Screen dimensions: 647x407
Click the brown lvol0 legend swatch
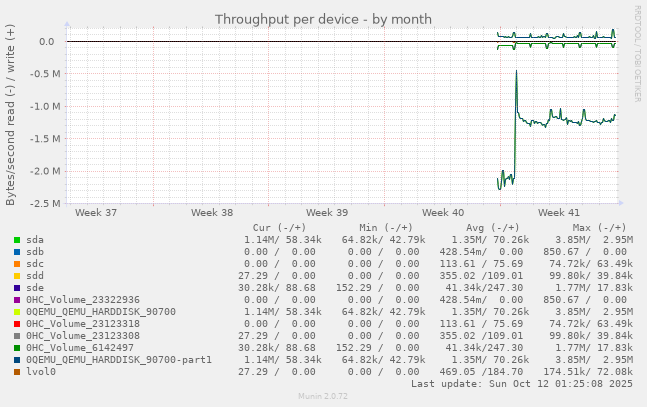17,372
